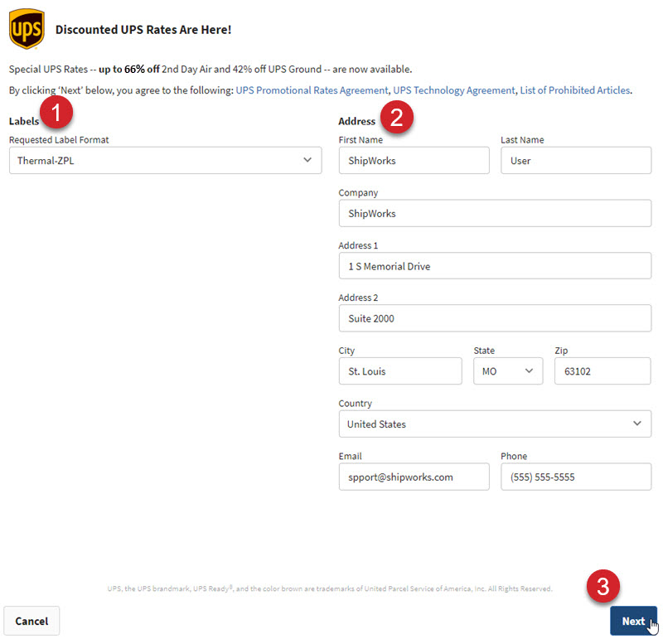Click the 'Address 1' field label
Image resolution: width=663 pixels, height=644 pixels.
click(x=358, y=245)
